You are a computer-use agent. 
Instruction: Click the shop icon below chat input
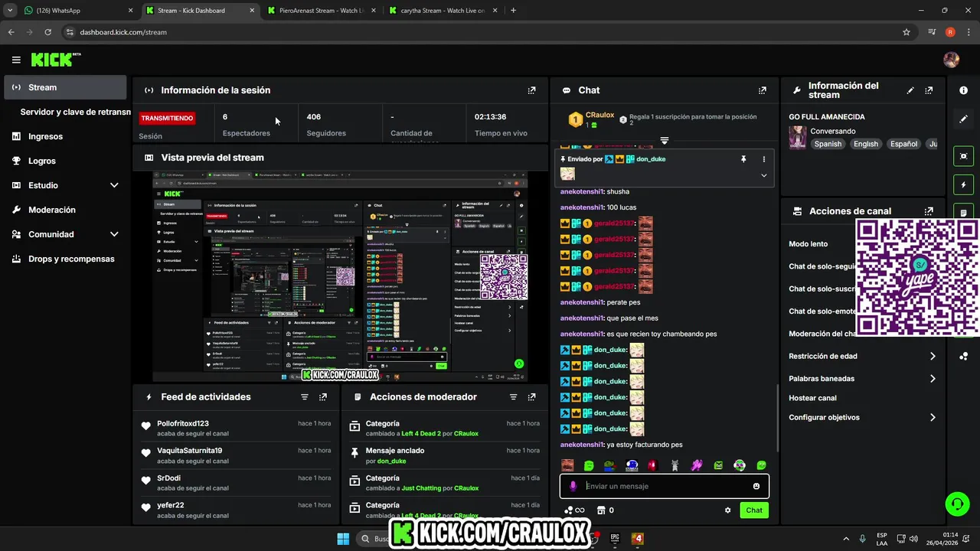(602, 510)
